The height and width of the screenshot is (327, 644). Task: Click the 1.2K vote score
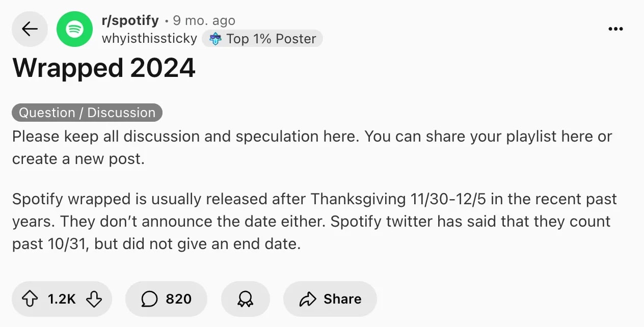pos(62,299)
